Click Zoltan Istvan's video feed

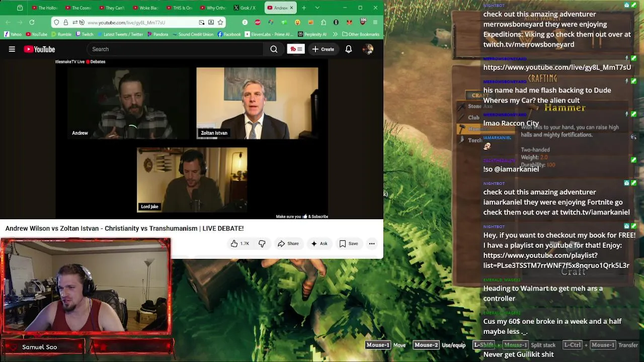pos(257,103)
